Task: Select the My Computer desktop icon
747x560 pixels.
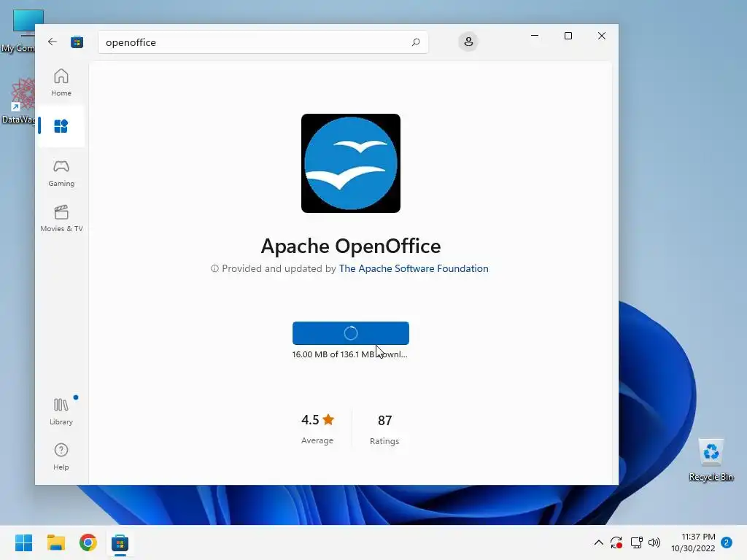Action: (x=19, y=31)
